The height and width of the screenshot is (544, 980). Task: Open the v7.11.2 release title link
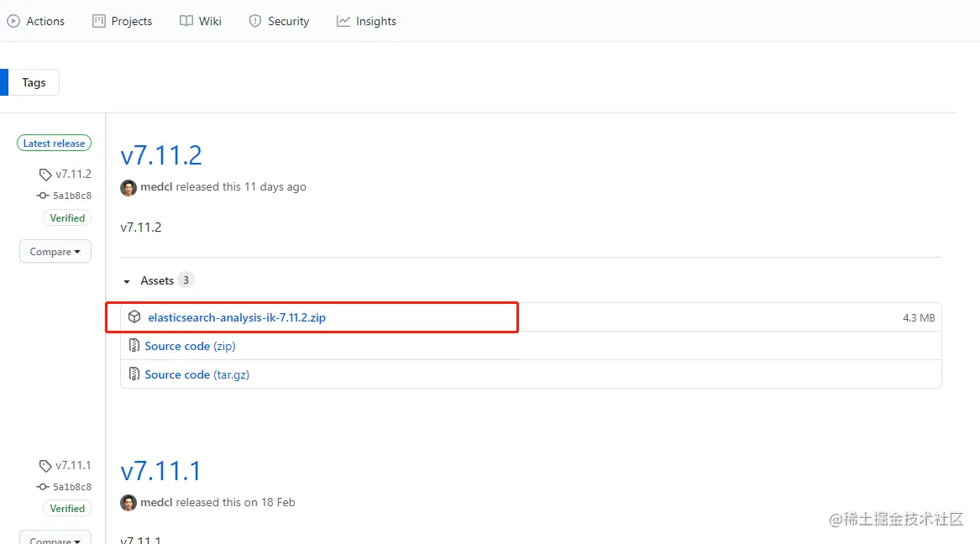coord(161,155)
